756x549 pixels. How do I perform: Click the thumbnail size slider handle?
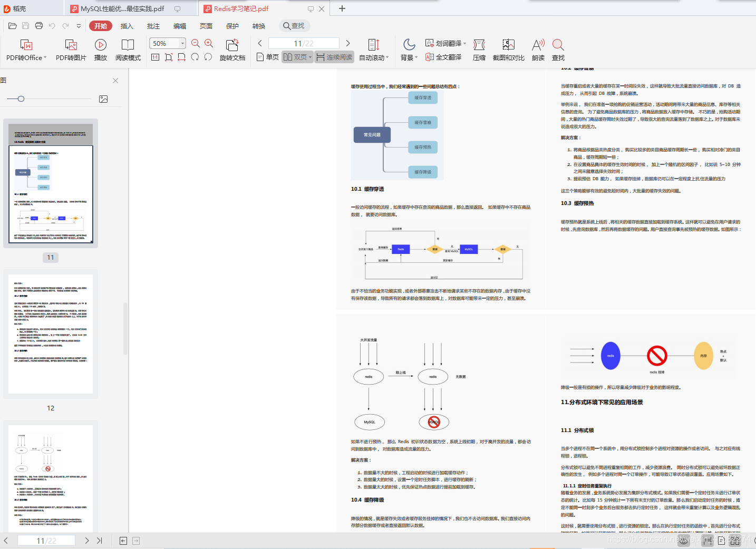(21, 99)
